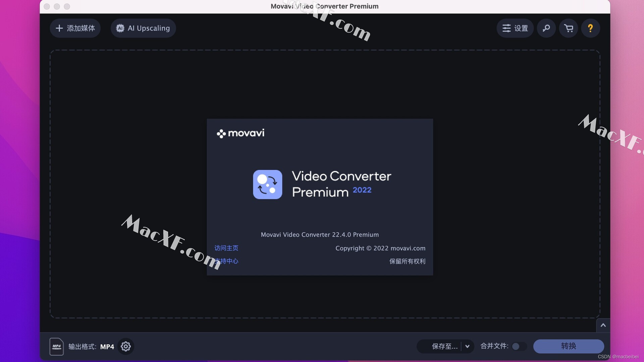Viewport: 644px width, 362px height.
Task: Click the plus icon on 添加媒体
Action: tap(59, 28)
